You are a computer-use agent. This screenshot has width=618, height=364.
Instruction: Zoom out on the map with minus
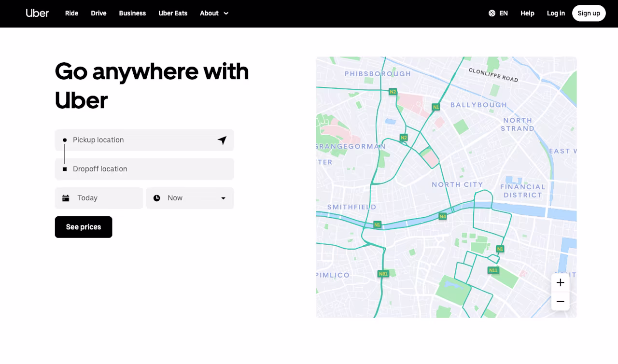[x=560, y=301]
